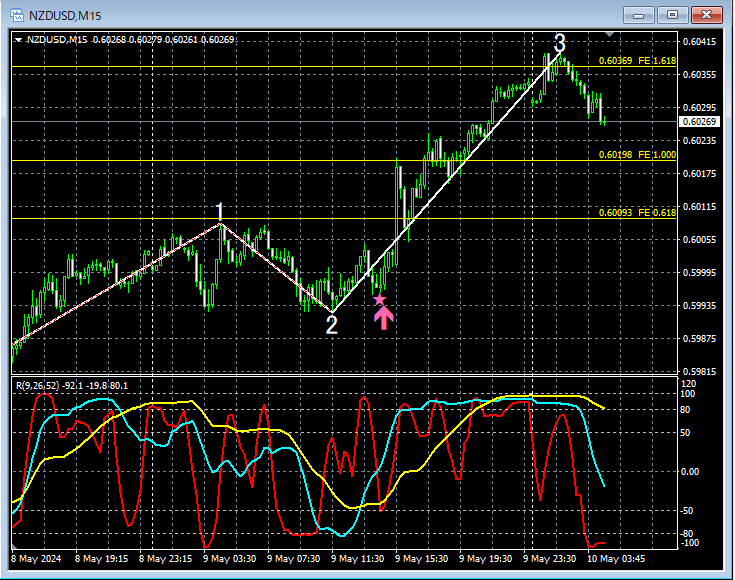Expand the triangle beside NZDUSD,M15 chart header
Screen dimensions: 735x580
tap(19, 40)
